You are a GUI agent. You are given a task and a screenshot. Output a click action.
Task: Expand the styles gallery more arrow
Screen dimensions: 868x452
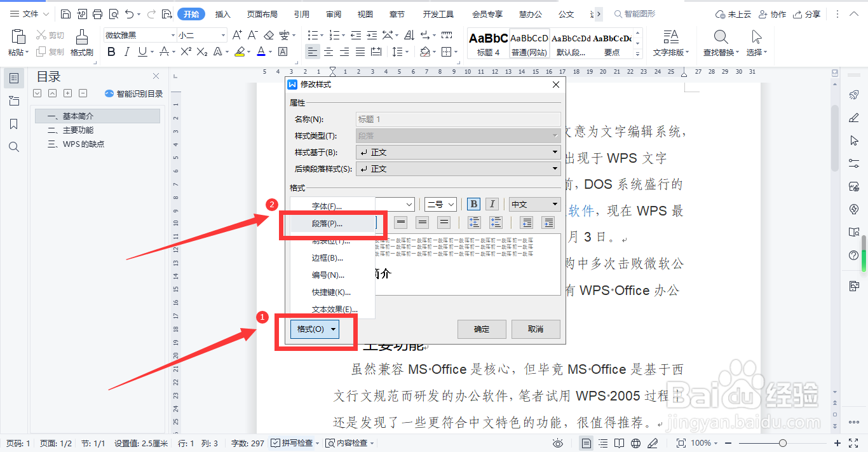point(639,55)
